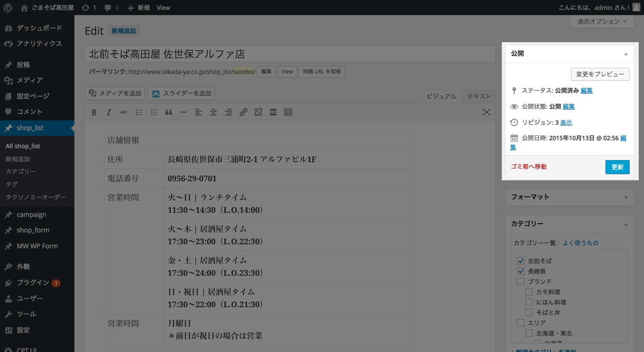This screenshot has width=644, height=352.
Task: Insert a bulleted list
Action: coord(139,112)
